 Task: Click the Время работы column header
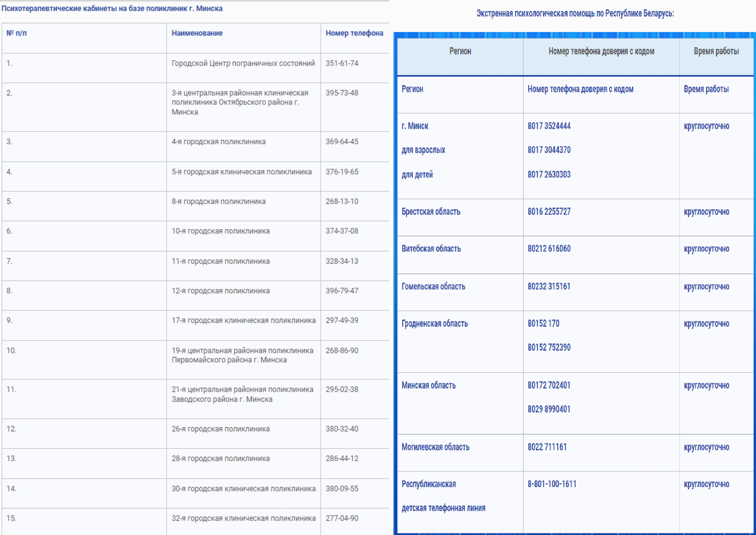(x=716, y=51)
